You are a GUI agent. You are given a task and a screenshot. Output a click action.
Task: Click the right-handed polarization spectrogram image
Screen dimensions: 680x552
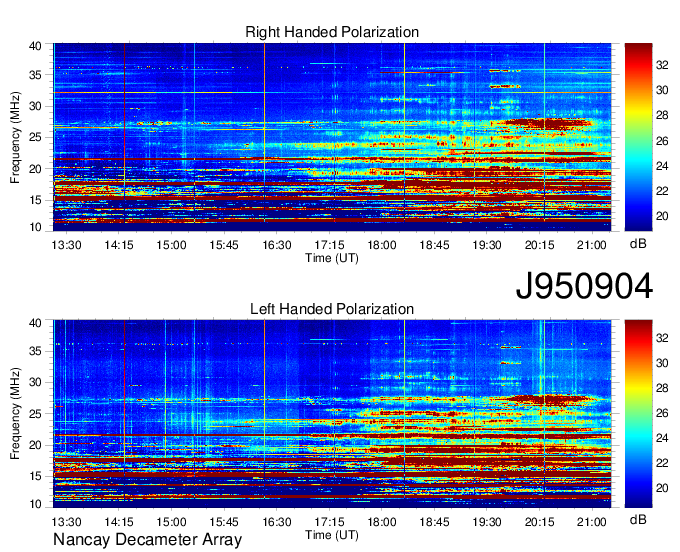click(x=332, y=137)
